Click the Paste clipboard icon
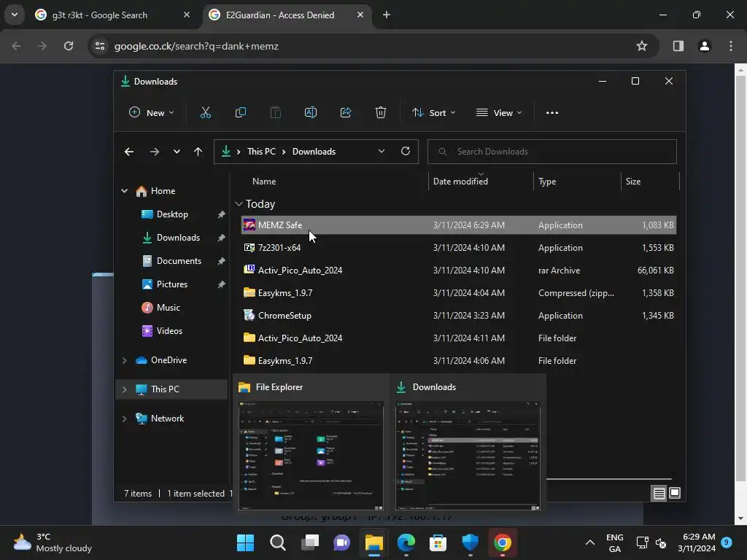Image resolution: width=747 pixels, height=560 pixels. [x=275, y=113]
